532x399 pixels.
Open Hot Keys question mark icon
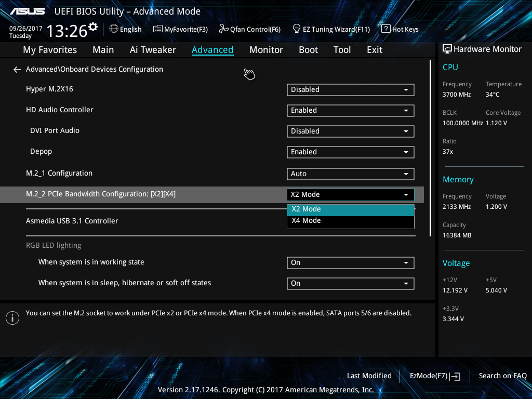(x=386, y=29)
